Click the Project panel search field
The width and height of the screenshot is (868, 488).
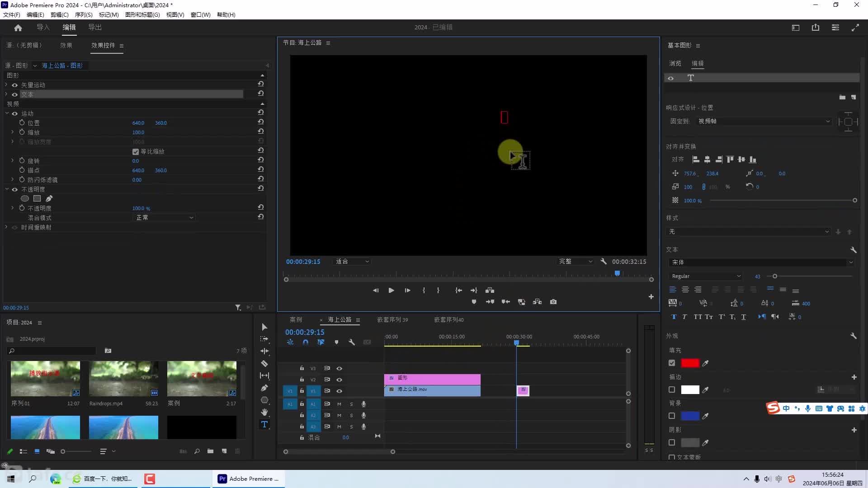tap(51, 351)
